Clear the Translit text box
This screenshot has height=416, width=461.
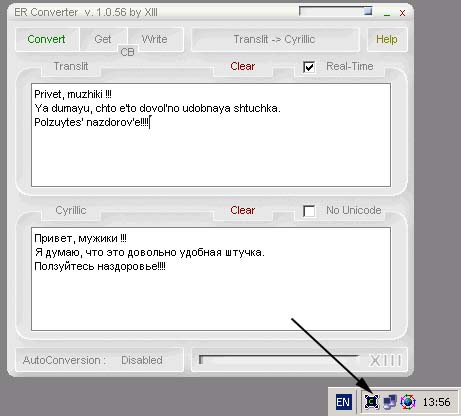243,66
